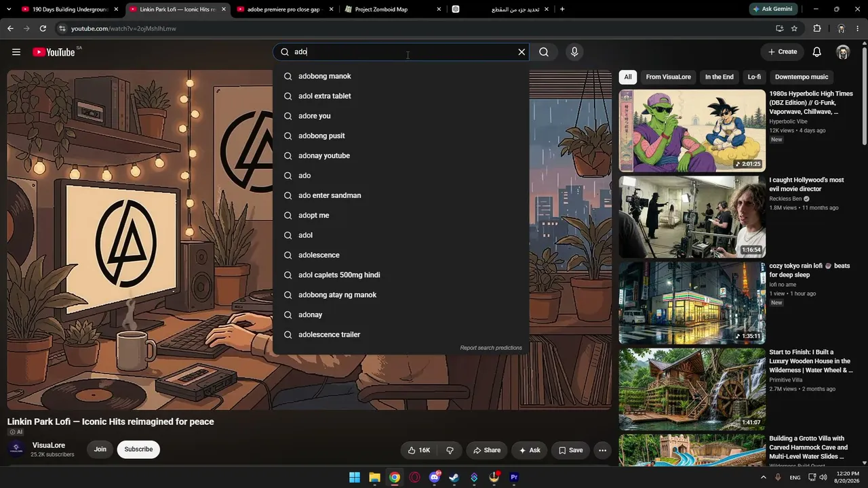Open the YouTube guide hamburger menu
Image resolution: width=868 pixels, height=488 pixels.
pyautogui.click(x=16, y=52)
